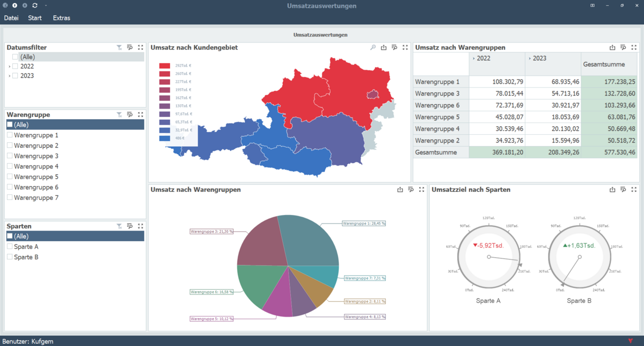Clear the Datumsfilter panel filter
The height and width of the screenshot is (346, 644).
[119, 47]
